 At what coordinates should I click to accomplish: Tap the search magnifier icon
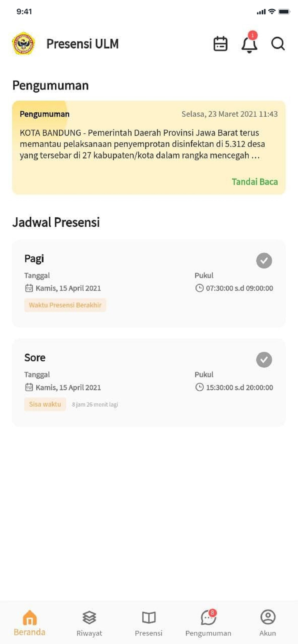tap(278, 44)
